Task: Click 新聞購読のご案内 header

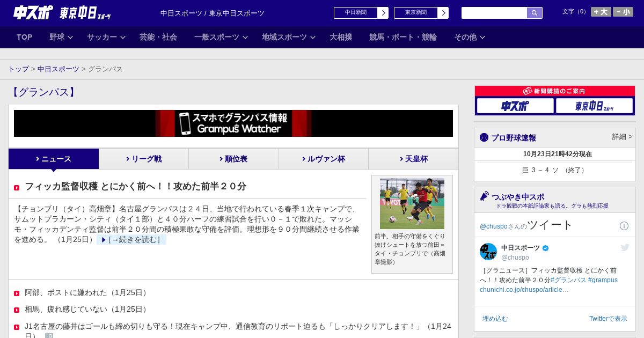Action: point(555,91)
